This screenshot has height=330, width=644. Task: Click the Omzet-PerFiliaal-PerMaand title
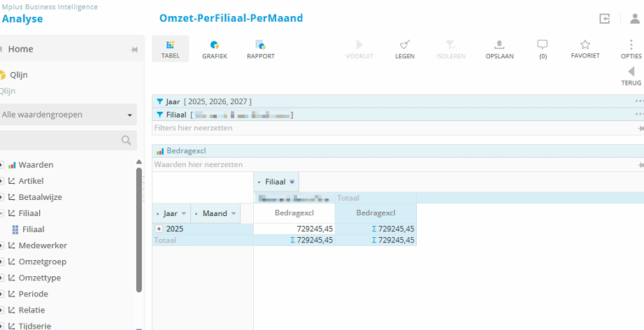tap(231, 18)
